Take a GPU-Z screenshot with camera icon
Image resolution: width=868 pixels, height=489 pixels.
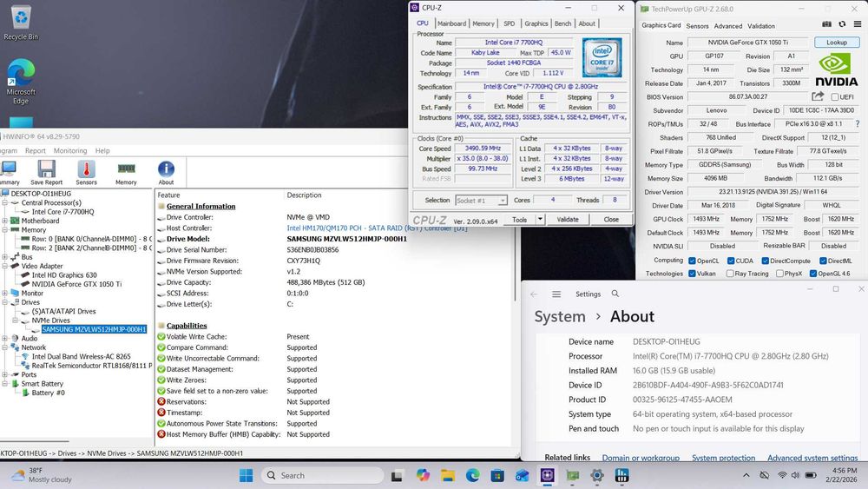coord(826,24)
